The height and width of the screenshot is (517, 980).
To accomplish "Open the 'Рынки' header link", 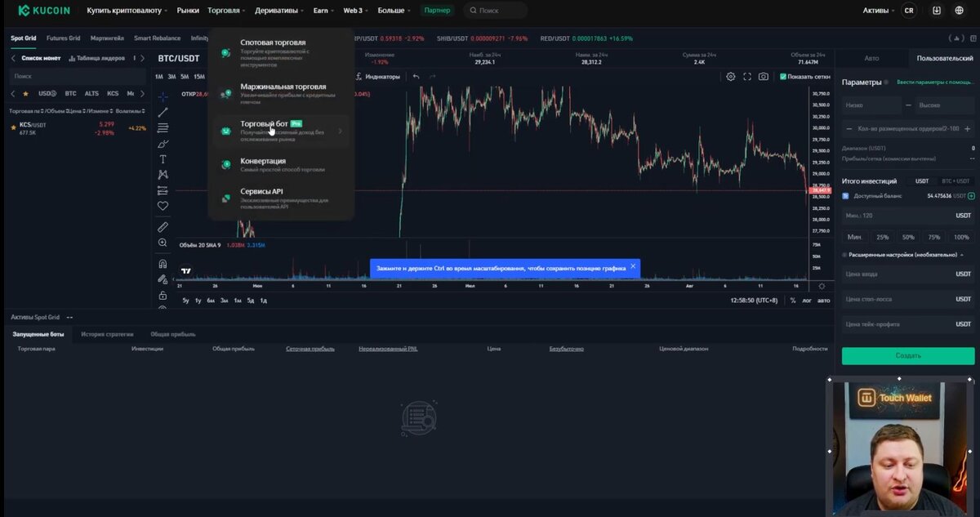I will pyautogui.click(x=188, y=11).
